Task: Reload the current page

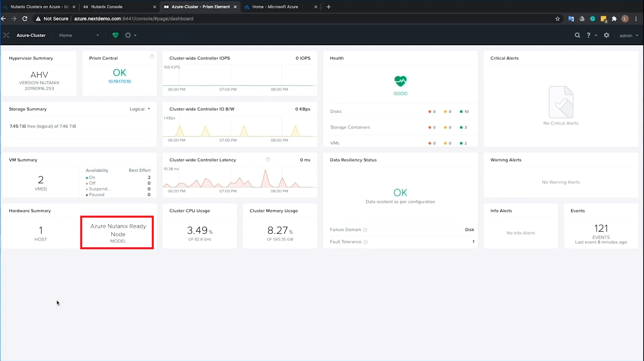Action: coord(25,18)
